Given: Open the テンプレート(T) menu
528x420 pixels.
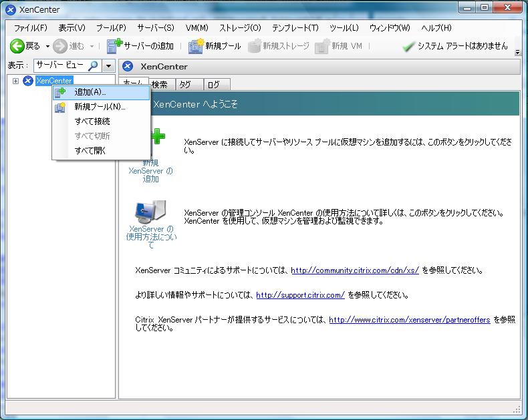Looking at the screenshot, I should click(295, 27).
